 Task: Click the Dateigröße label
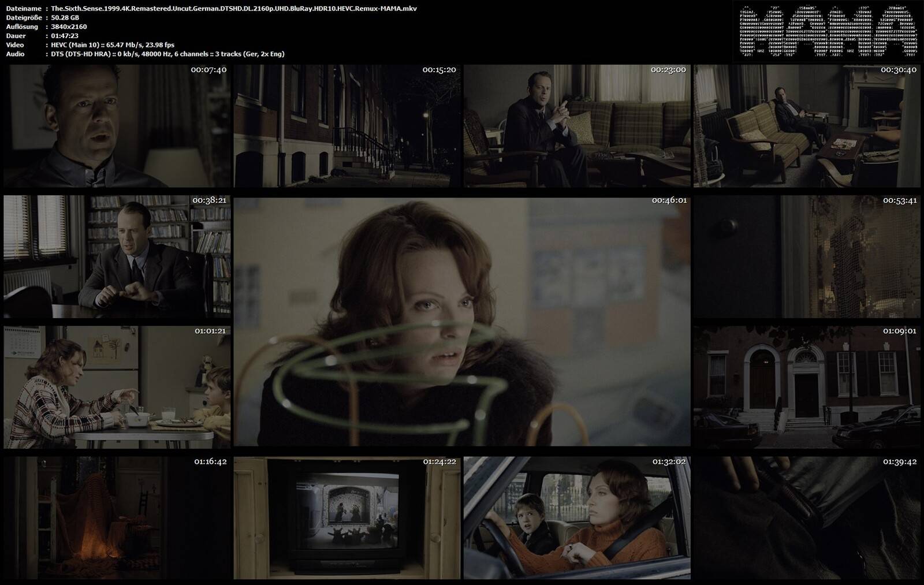click(24, 18)
